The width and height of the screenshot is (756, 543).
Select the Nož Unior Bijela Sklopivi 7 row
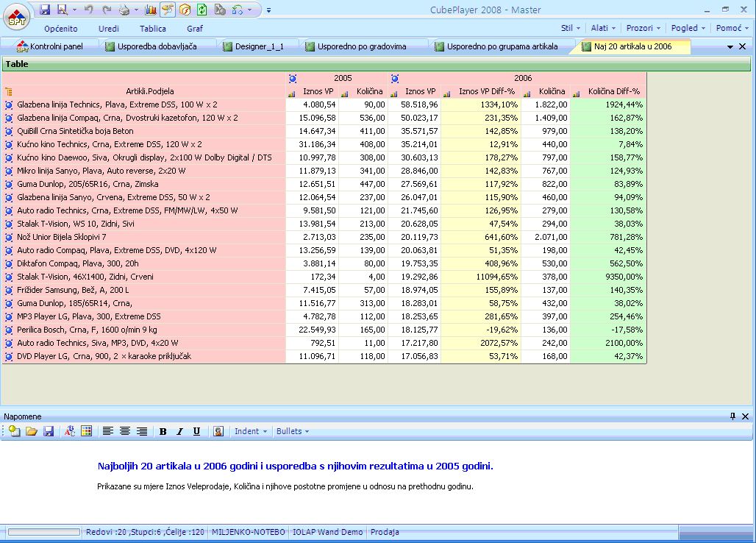tap(144, 237)
